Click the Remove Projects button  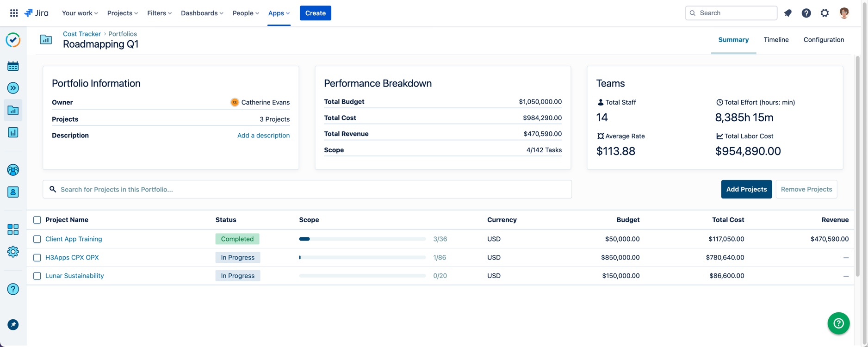[806, 189]
